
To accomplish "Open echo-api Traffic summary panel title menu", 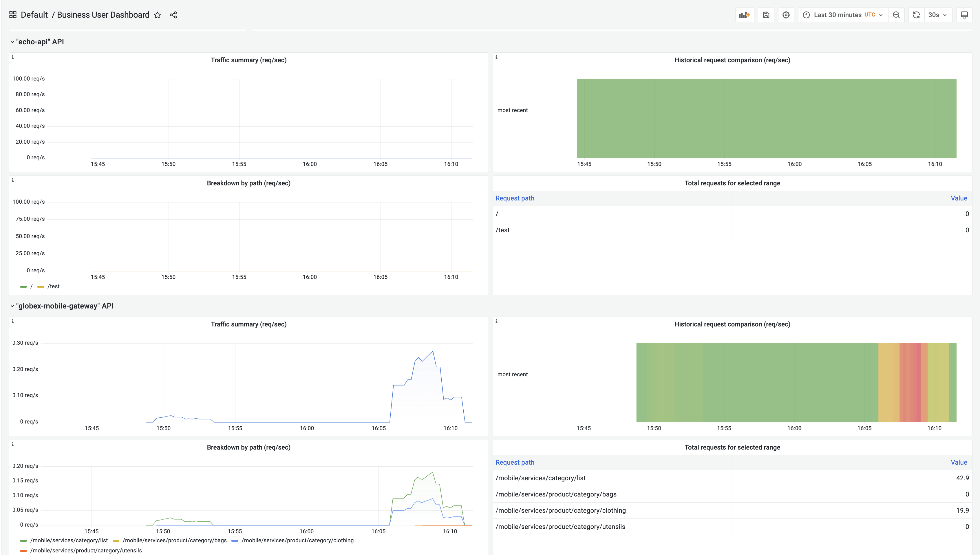I will coord(248,60).
